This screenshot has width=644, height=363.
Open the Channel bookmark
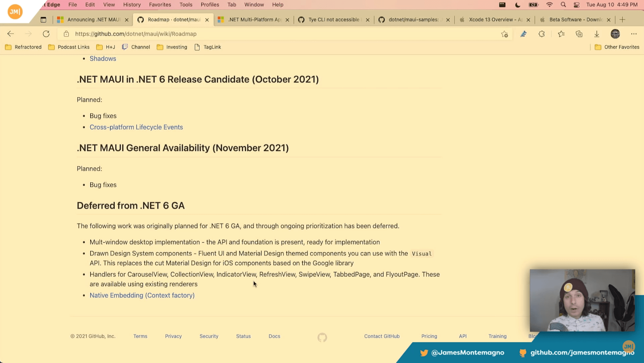pyautogui.click(x=136, y=47)
